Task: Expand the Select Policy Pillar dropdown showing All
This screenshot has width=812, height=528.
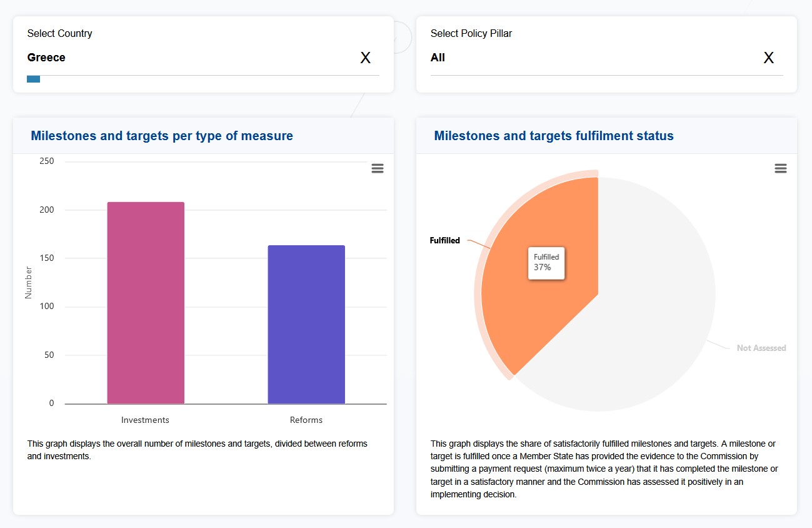Action: pyautogui.click(x=588, y=58)
